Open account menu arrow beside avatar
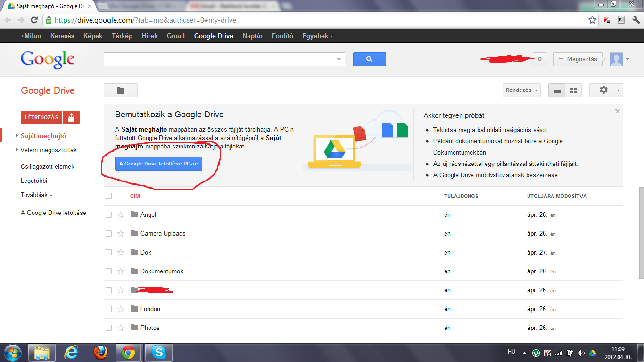 (627, 59)
